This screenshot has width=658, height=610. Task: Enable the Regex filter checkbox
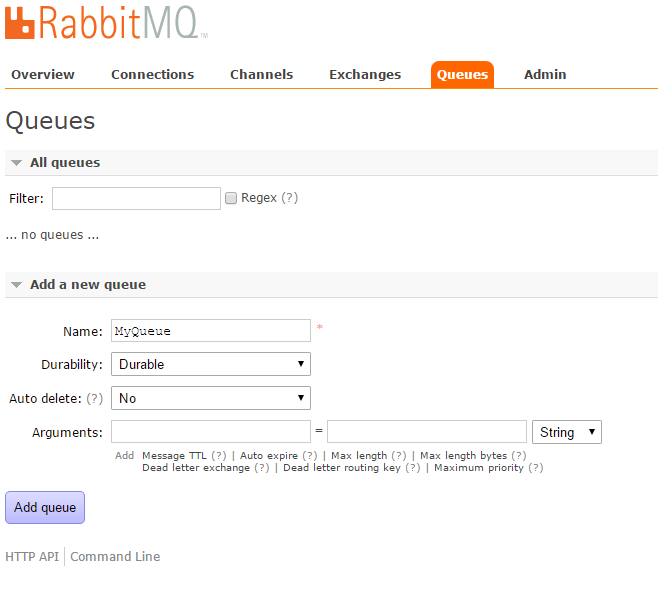pyautogui.click(x=231, y=198)
